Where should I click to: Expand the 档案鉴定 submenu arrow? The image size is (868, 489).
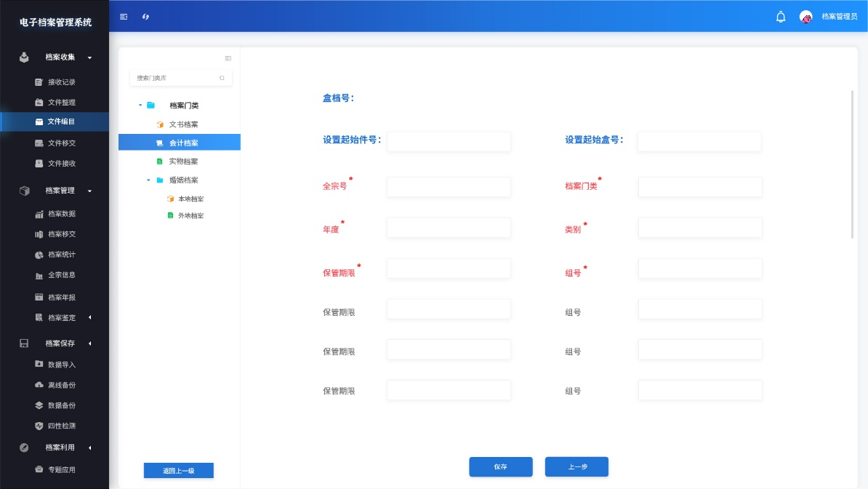(90, 317)
